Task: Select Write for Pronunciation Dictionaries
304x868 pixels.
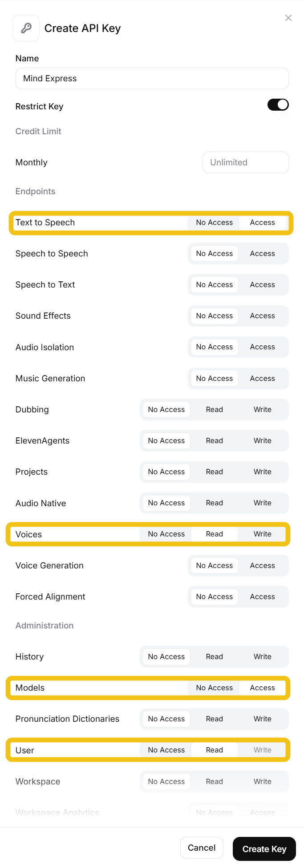Action: tap(263, 719)
